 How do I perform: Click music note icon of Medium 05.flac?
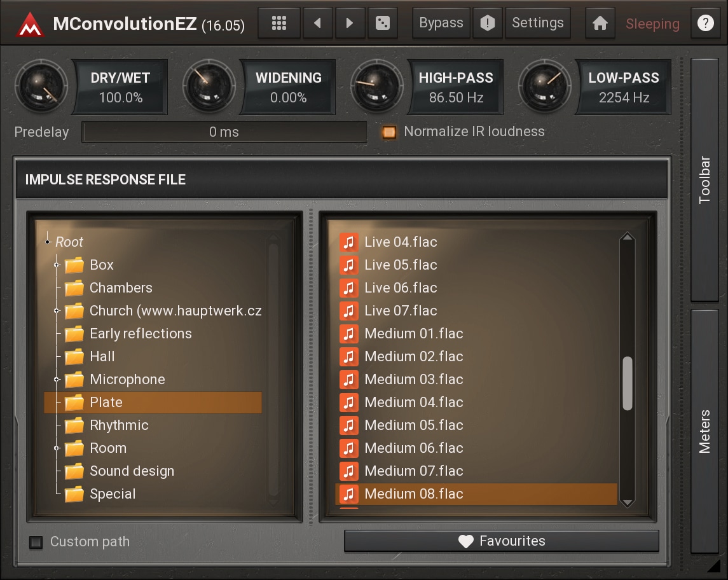(x=348, y=425)
